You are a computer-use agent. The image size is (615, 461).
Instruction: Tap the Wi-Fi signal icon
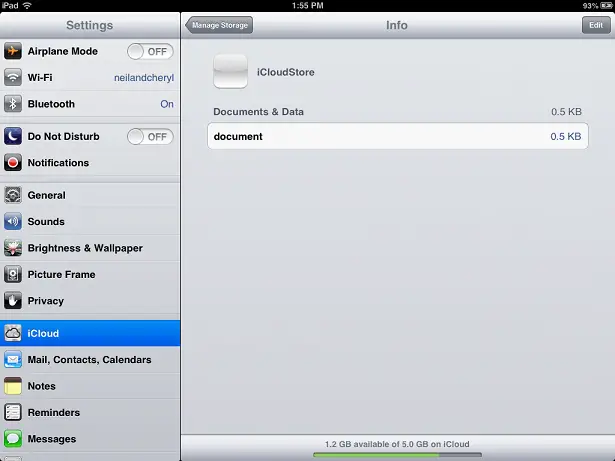(x=13, y=78)
